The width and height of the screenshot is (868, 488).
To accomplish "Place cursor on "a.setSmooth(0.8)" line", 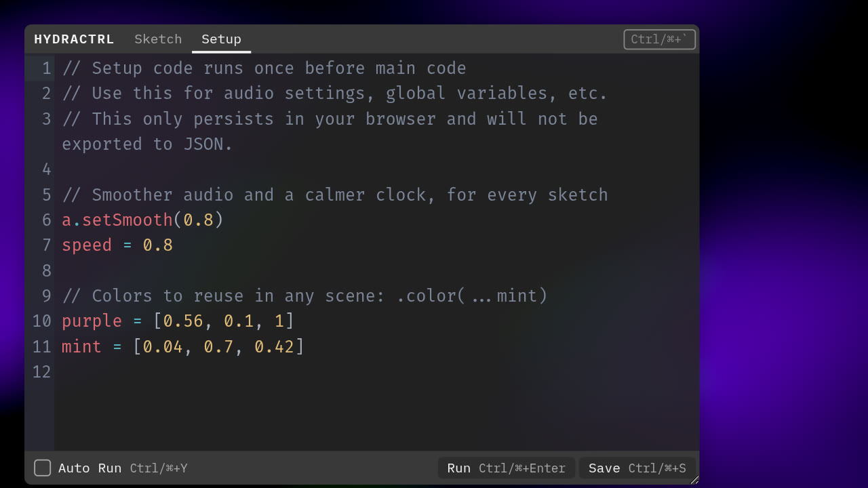I will point(142,220).
